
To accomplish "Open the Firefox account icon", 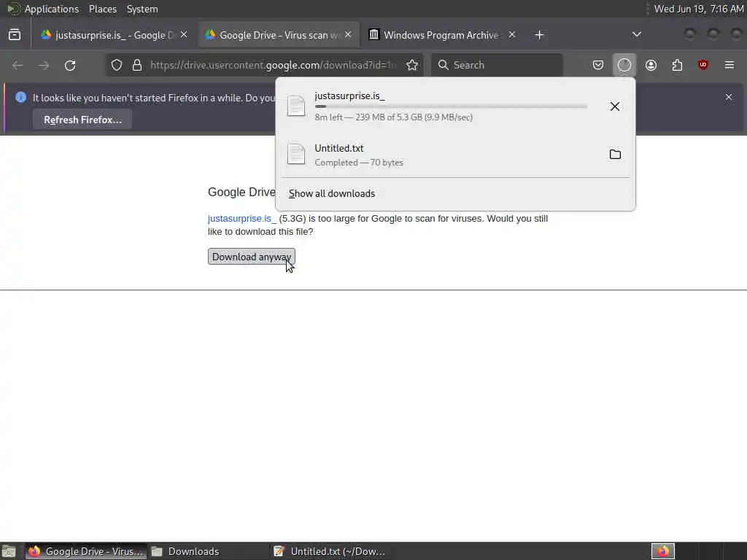I will (x=651, y=65).
